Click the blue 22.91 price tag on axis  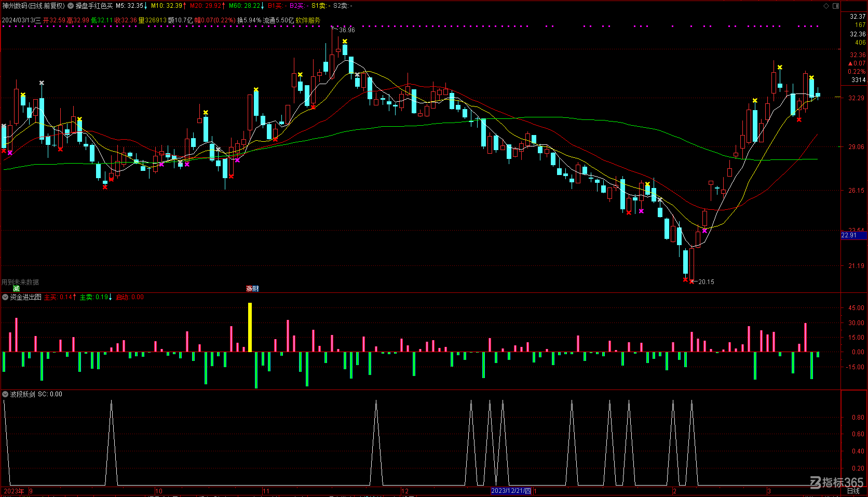(853, 235)
